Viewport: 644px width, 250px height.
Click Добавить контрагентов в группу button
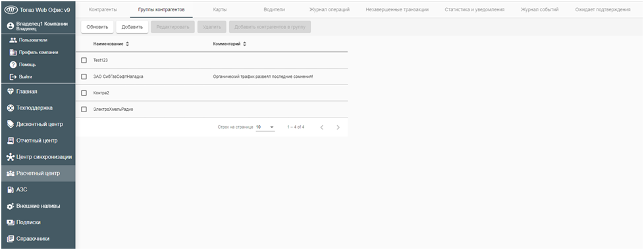click(x=270, y=27)
